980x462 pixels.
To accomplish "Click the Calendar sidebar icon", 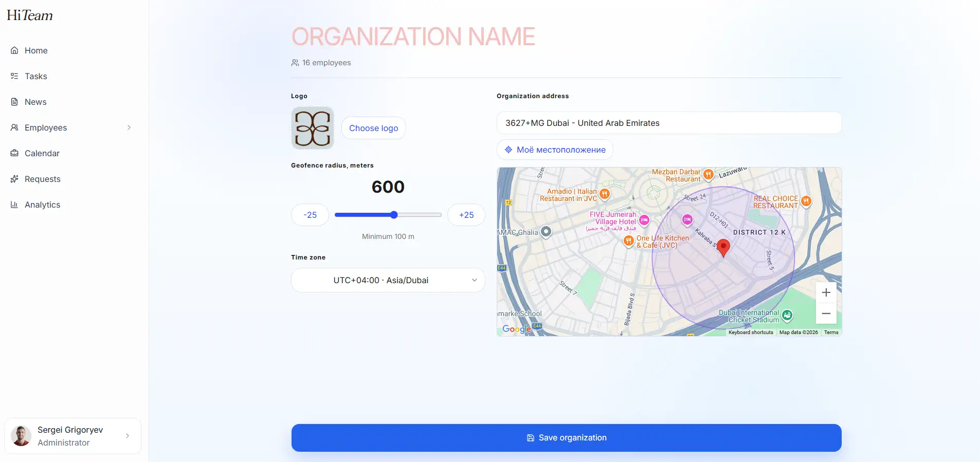I will (14, 153).
